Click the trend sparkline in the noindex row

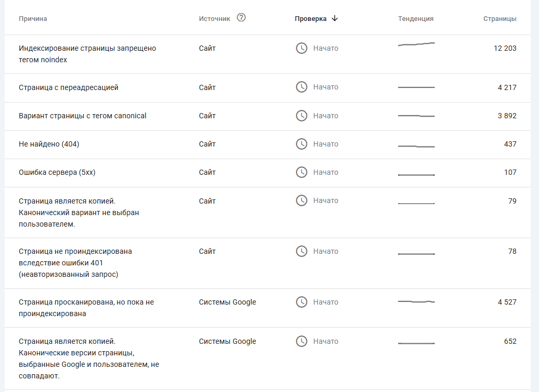point(416,44)
